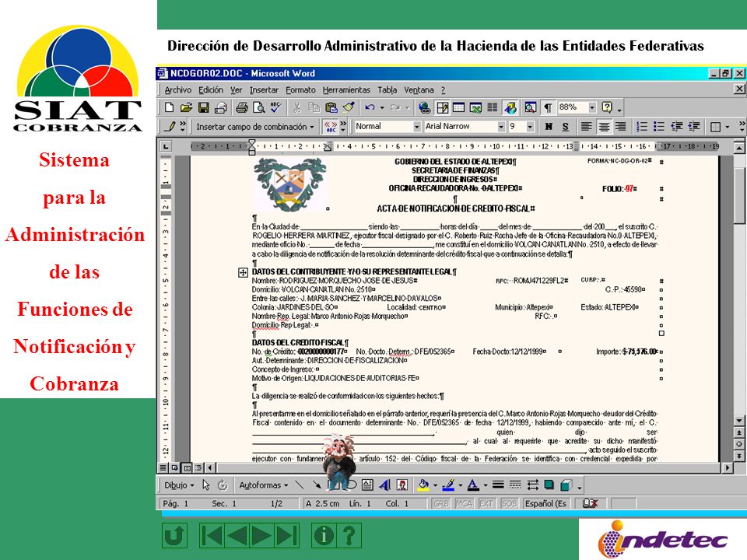Image resolution: width=747 pixels, height=560 pixels.
Task: Pick the Select Objects arrow pointer
Action: coord(205,485)
